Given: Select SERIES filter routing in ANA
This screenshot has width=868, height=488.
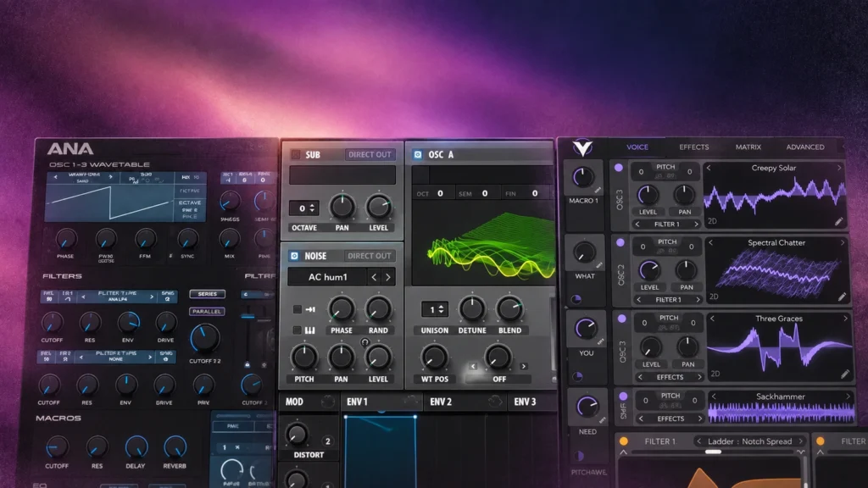Looking at the screenshot, I should (208, 294).
